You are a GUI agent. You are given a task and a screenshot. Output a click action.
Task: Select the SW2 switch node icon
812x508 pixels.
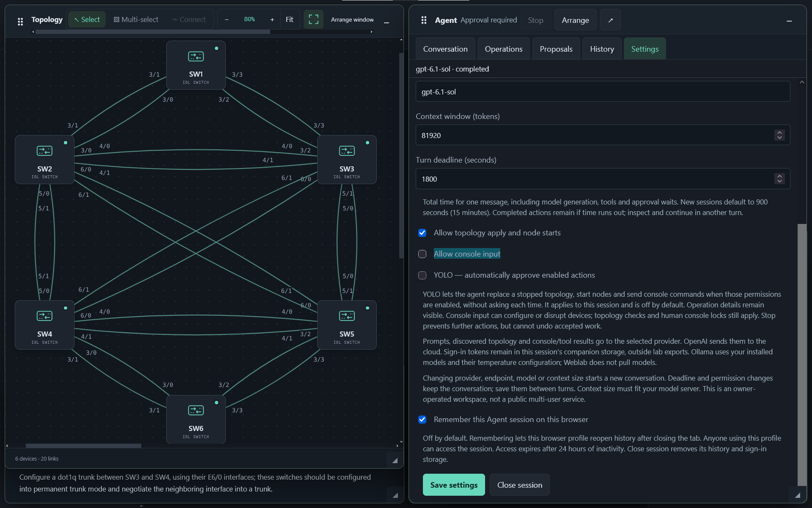(x=44, y=151)
